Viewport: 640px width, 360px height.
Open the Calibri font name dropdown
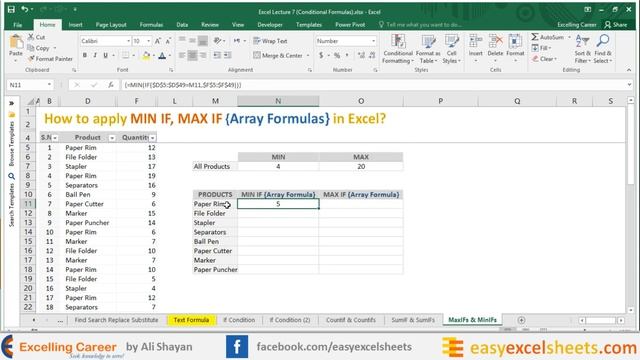click(x=128, y=41)
